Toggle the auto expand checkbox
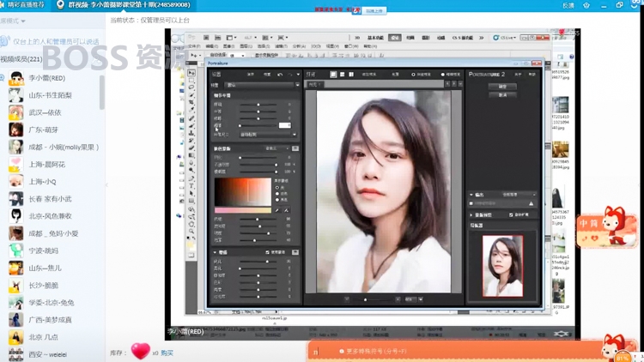 511,214
